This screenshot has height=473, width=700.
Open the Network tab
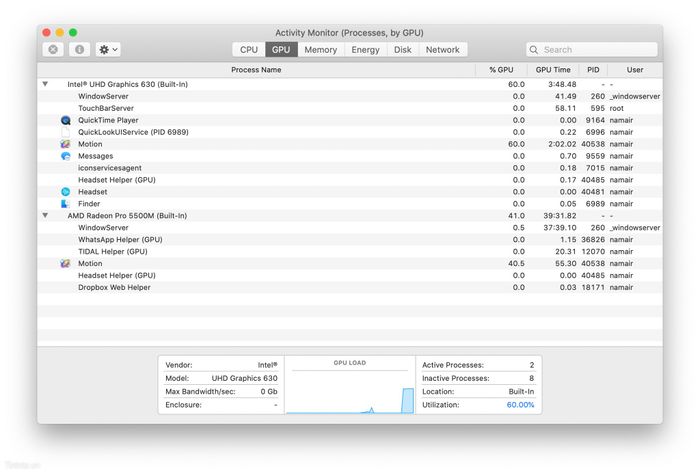point(442,50)
